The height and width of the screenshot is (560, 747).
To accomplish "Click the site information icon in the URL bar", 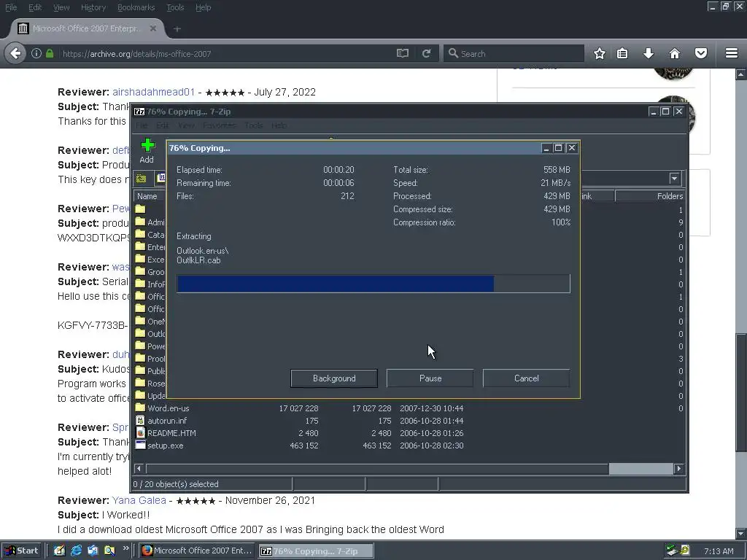I will 36,53.
